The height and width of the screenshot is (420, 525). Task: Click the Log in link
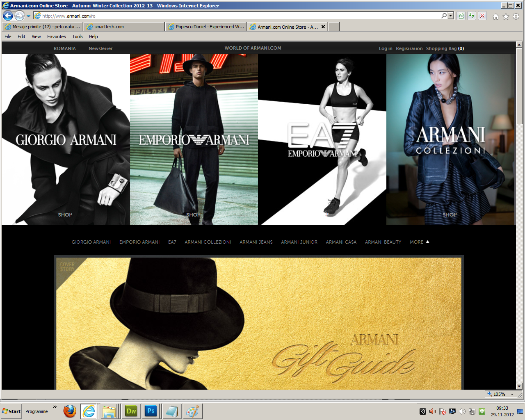coord(385,48)
